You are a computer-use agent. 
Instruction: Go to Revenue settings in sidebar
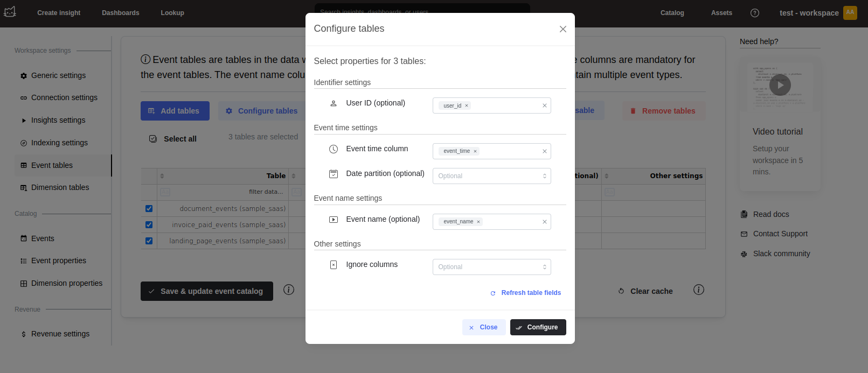(x=60, y=334)
